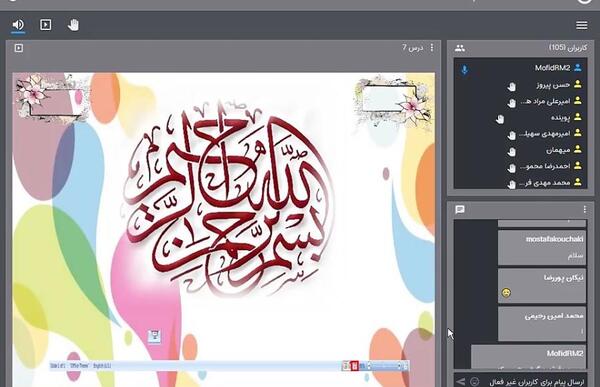Image resolution: width=600 pixels, height=387 pixels.
Task: Click raised hand icon of محمد مهدی فر
Action: (x=512, y=185)
